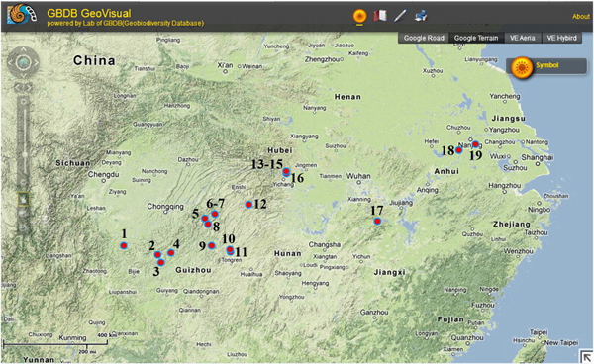Click the 400 km scale bar
The image size is (594, 364).
pyautogui.click(x=55, y=343)
